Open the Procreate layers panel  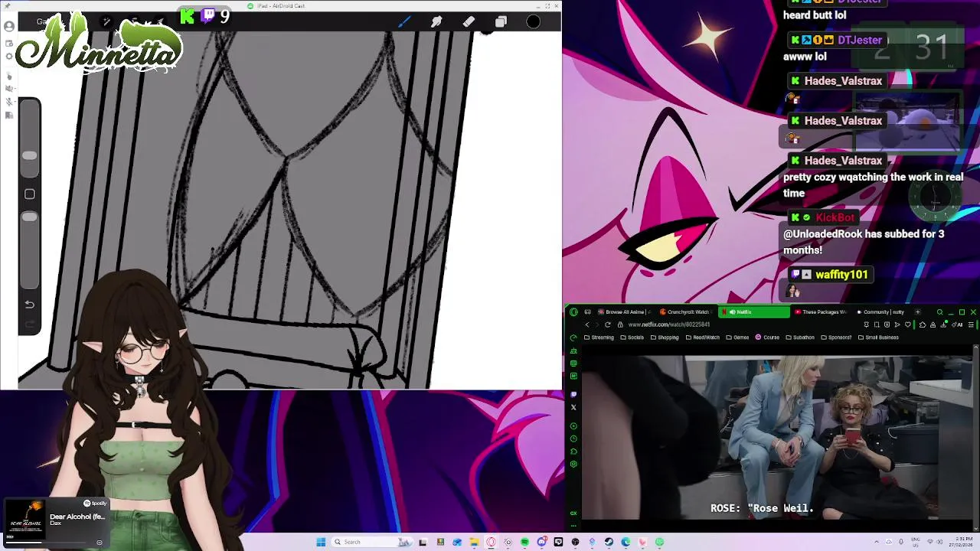[501, 21]
